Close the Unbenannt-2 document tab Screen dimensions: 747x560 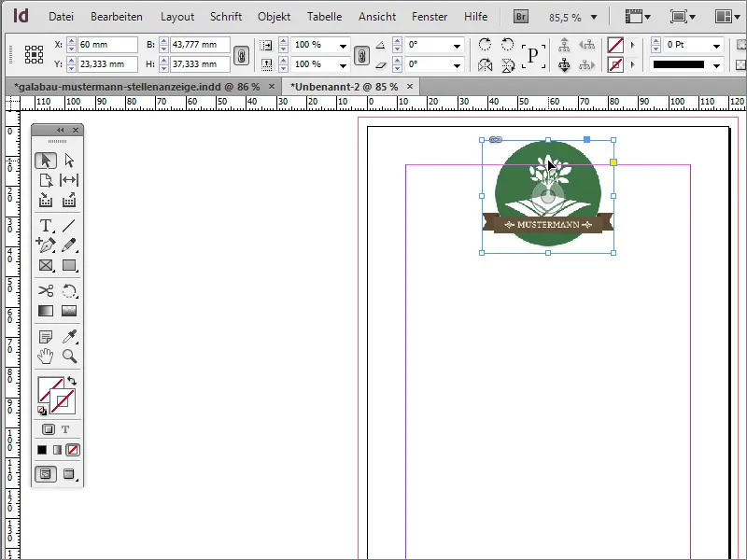410,86
